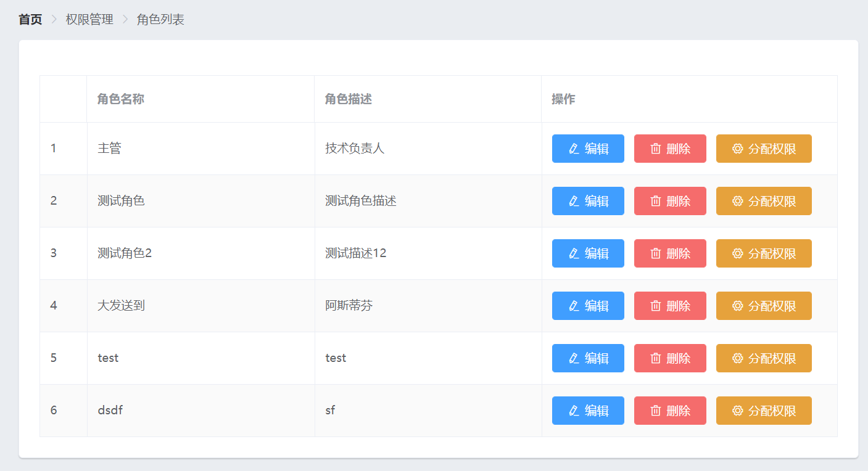Click the 权限管理 breadcrumb link
The height and width of the screenshot is (471, 868).
89,19
